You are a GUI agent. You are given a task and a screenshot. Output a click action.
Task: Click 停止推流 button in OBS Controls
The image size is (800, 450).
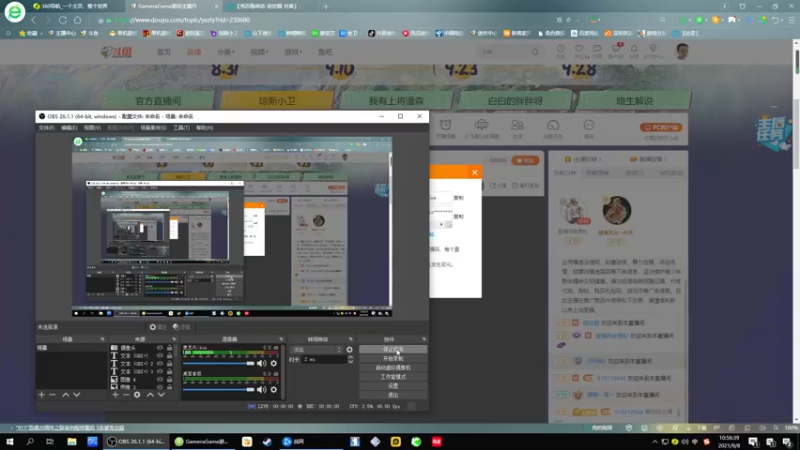point(393,349)
